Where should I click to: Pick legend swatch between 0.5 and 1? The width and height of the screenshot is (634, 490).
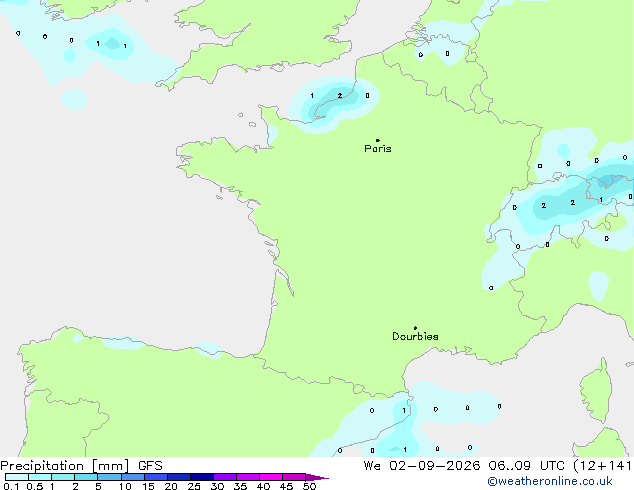point(40,477)
